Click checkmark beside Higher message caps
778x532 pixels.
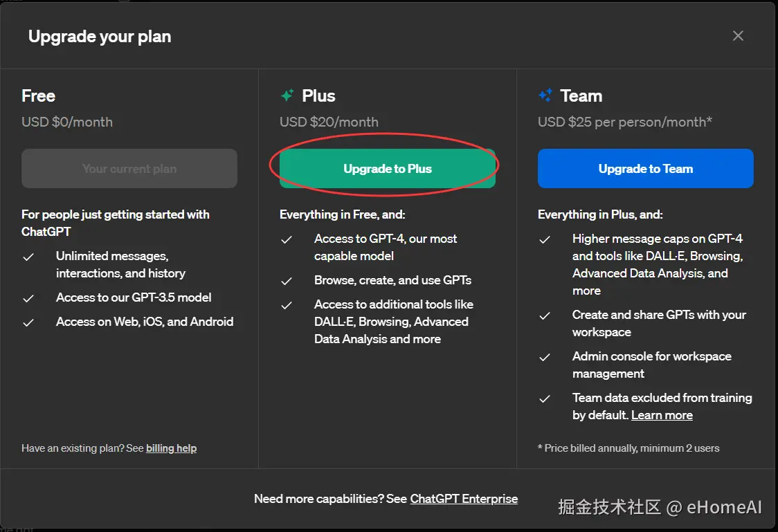(x=545, y=239)
